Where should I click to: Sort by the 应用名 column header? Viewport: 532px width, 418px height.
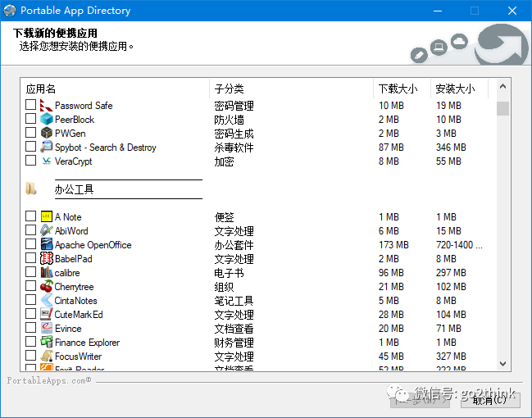(x=115, y=89)
